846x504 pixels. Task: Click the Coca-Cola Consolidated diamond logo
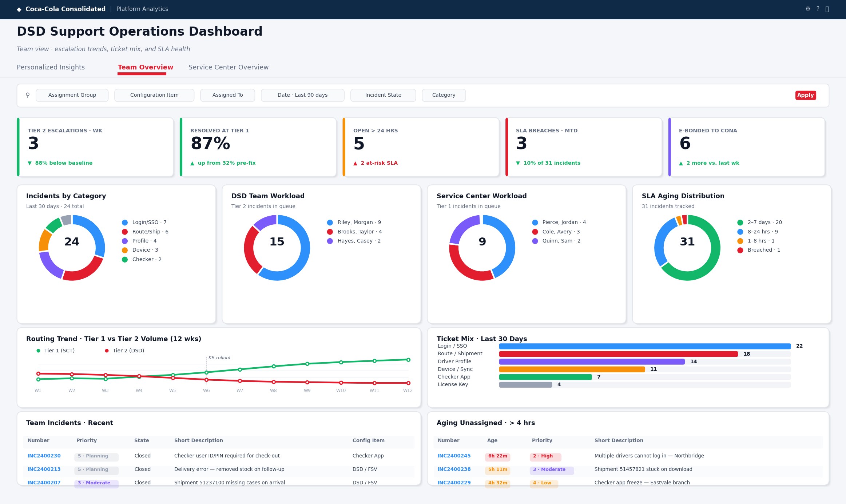pyautogui.click(x=19, y=9)
